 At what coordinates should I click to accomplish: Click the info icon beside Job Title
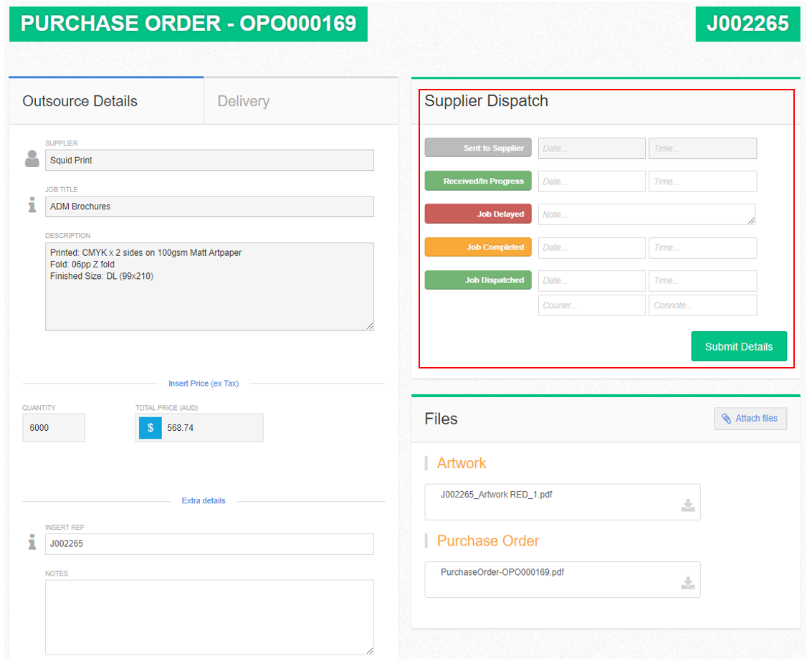coord(32,204)
